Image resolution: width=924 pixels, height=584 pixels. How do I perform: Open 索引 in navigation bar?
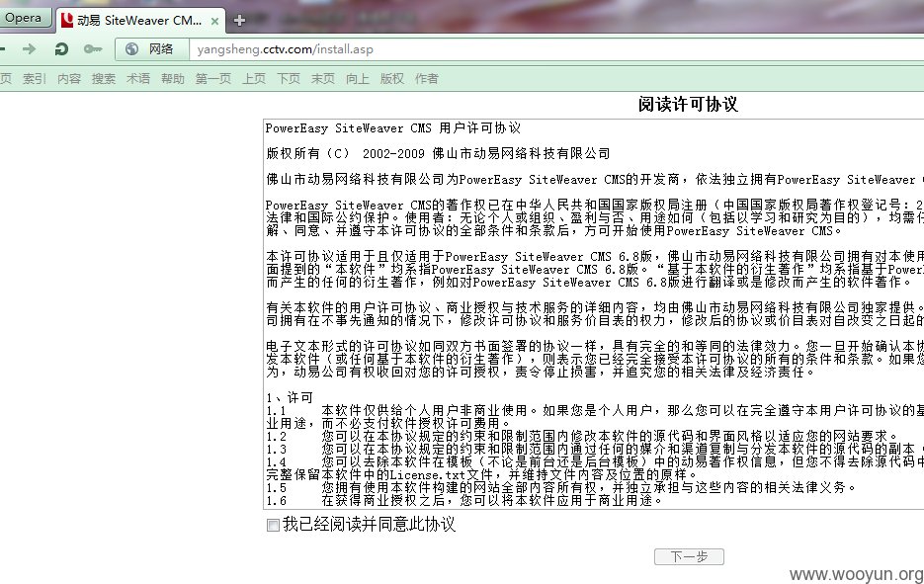pyautogui.click(x=35, y=78)
